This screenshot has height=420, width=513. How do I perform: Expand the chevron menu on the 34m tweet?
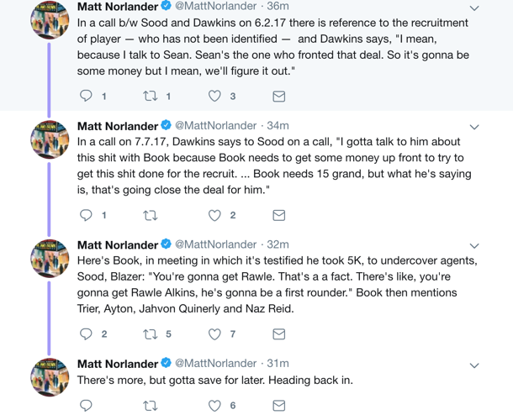(x=474, y=127)
